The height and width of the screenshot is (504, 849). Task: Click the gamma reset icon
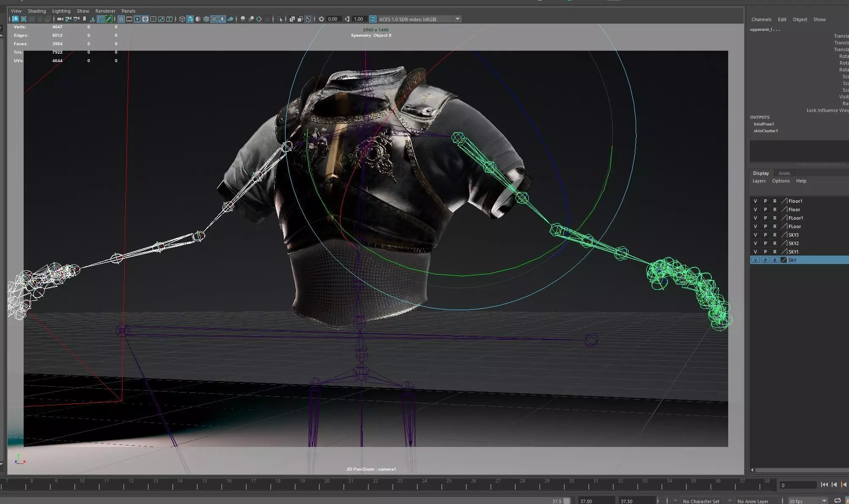[x=347, y=19]
